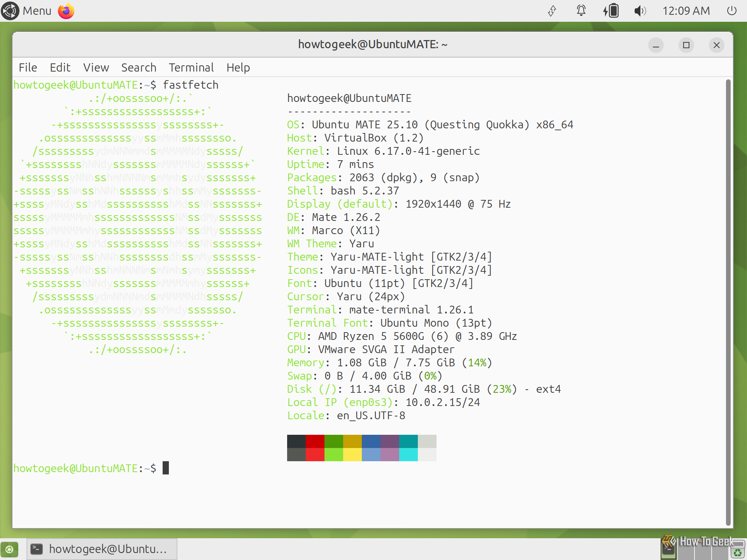Viewport: 747px width, 560px height.
Task: Click the Display line '1920x1440 @ 75 Hz'
Action: point(399,204)
